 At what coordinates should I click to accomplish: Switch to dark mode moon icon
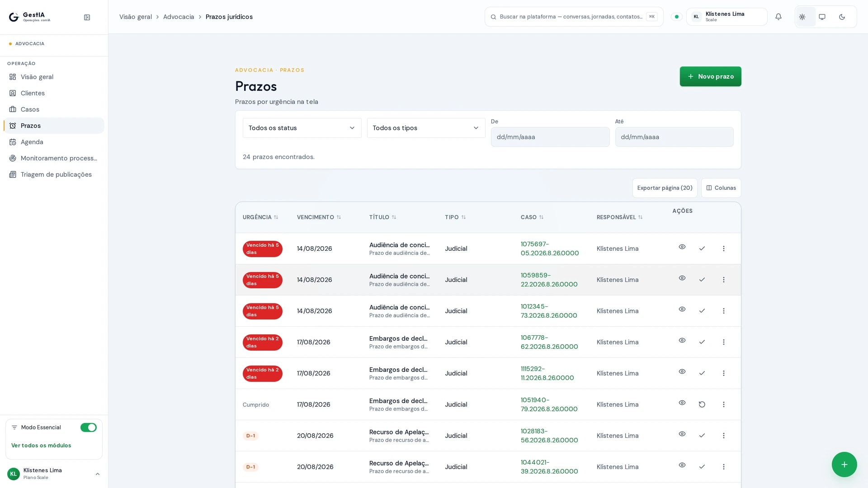(x=842, y=17)
